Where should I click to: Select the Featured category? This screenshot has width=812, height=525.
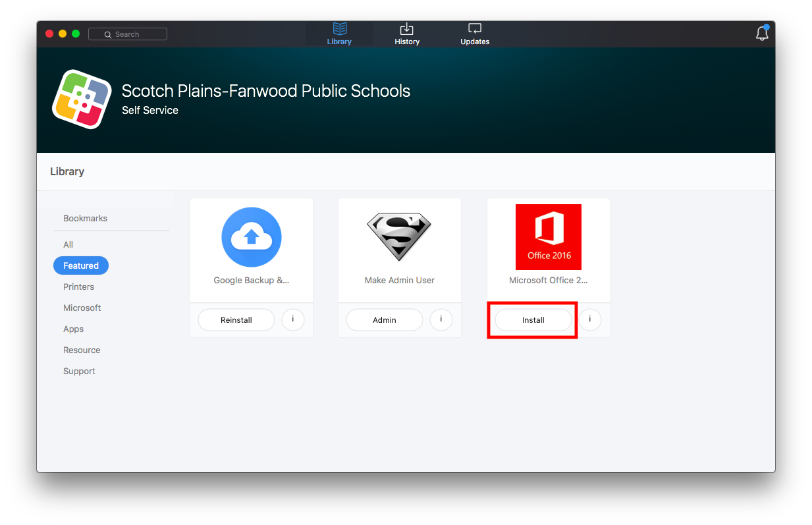[x=81, y=265]
